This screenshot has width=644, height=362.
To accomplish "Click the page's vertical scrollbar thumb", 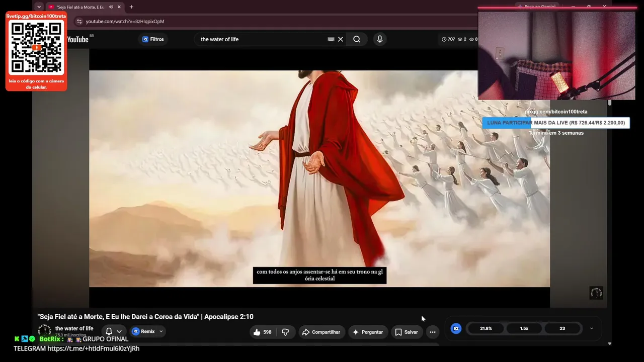I will click(610, 103).
